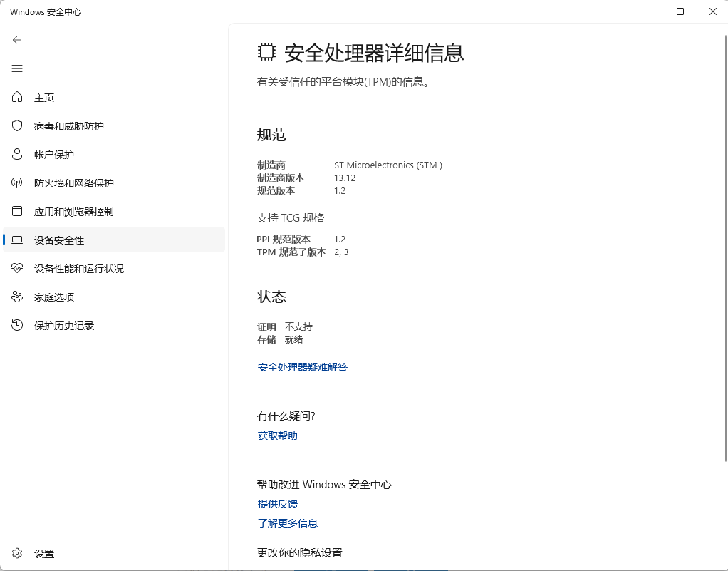Image resolution: width=728 pixels, height=571 pixels.
Task: Click the processor chip icon in heading
Action: [266, 52]
